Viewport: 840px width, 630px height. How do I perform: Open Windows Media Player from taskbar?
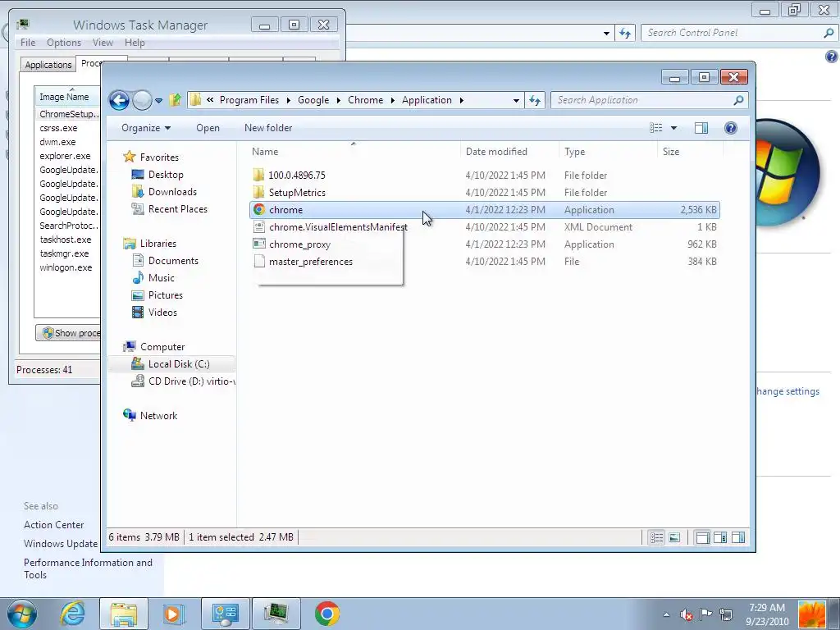(x=174, y=614)
